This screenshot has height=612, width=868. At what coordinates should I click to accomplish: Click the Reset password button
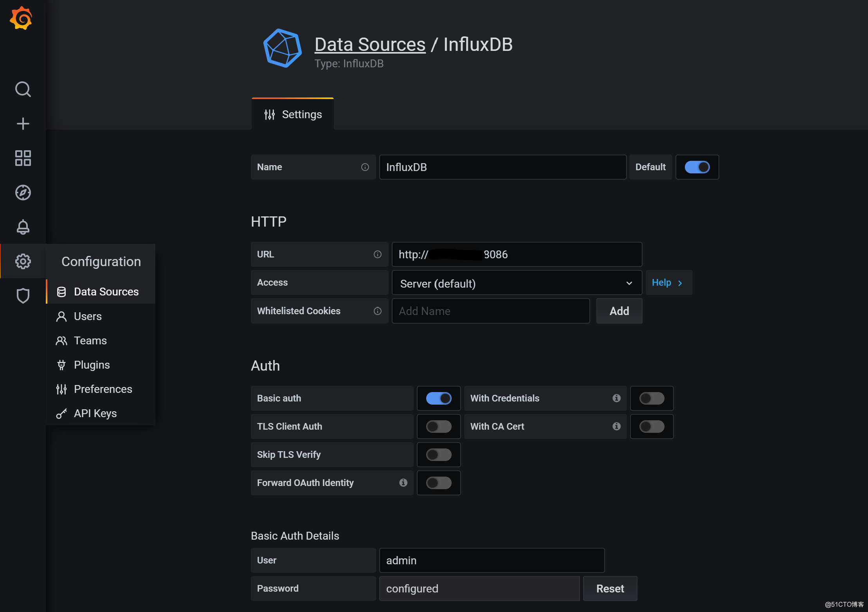pyautogui.click(x=610, y=589)
